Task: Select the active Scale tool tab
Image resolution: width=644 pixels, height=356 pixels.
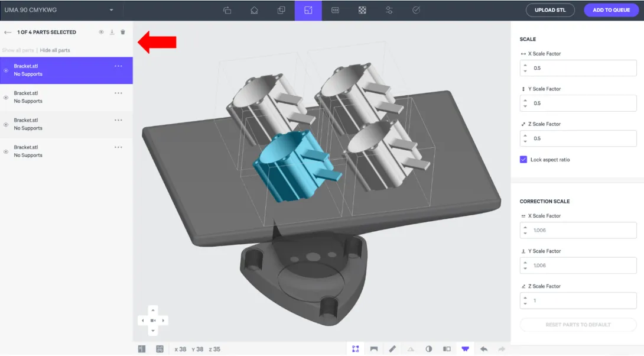Action: [308, 10]
